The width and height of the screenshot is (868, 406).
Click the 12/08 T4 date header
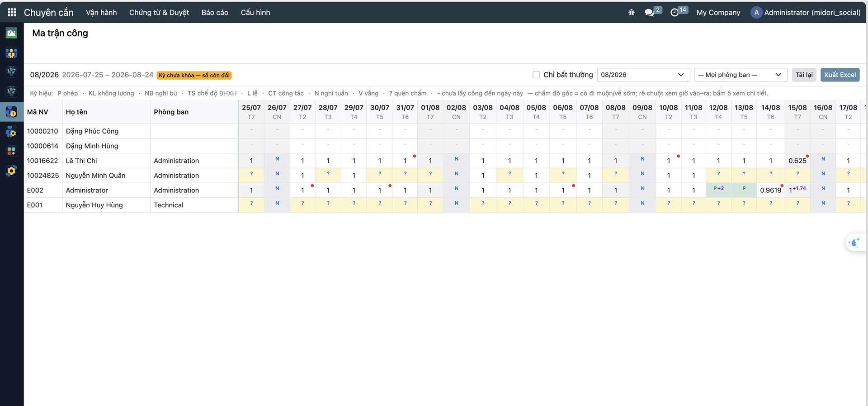[718, 112]
